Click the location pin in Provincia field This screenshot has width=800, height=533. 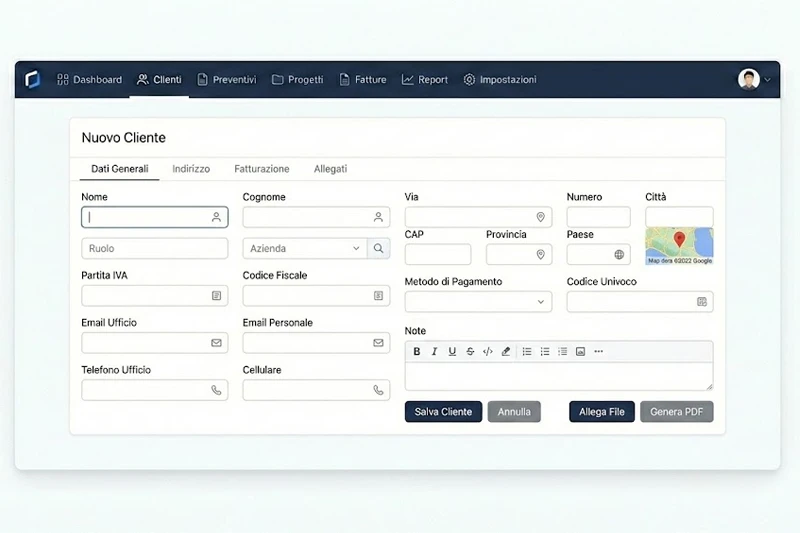pos(541,255)
